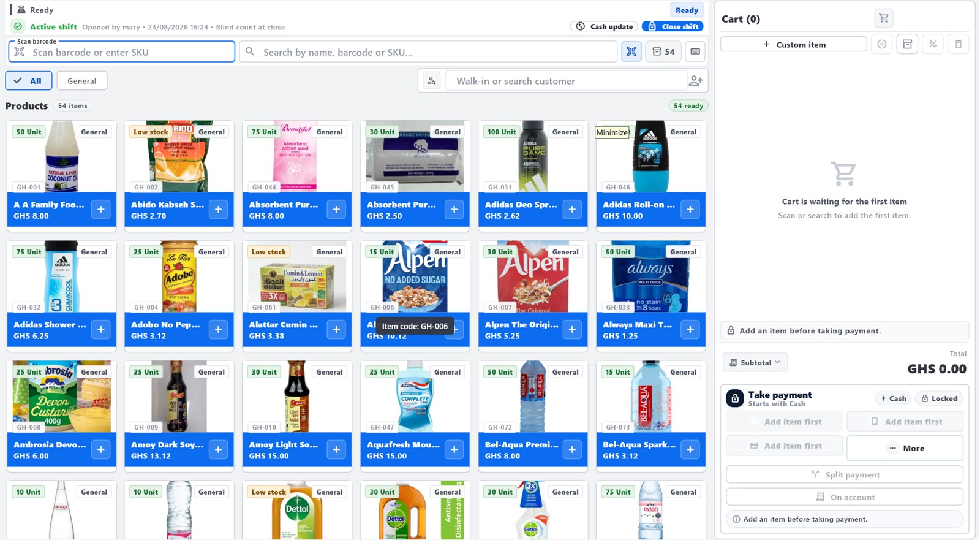Screen dimensions: 980x540
Task: Add GHS 8.00 Absorbent Pure item via plus
Action: 336,210
